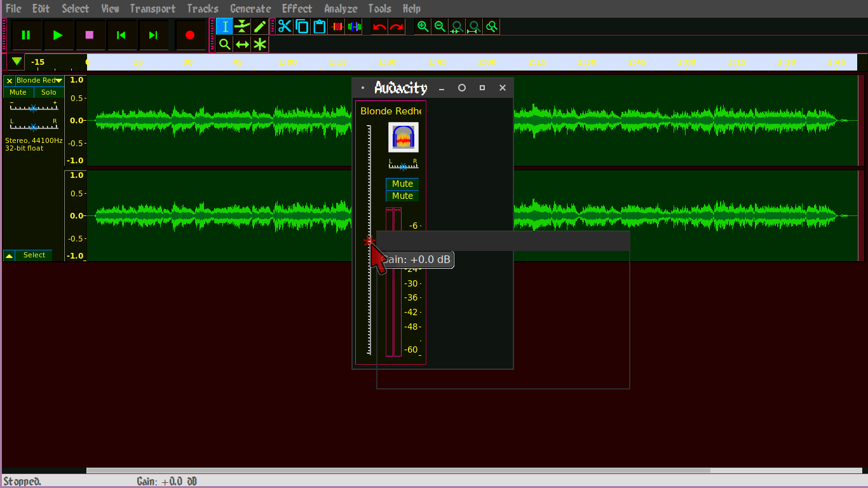Screen dimensions: 868x488
Task: Mute the Blonde Red track
Action: click(x=17, y=92)
